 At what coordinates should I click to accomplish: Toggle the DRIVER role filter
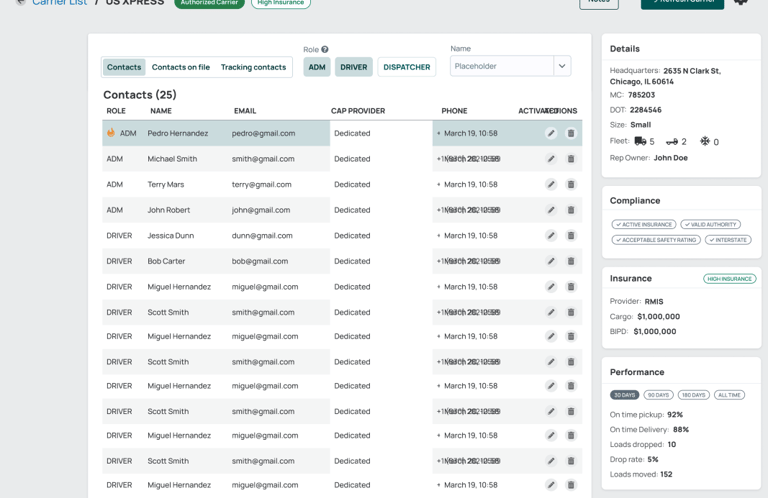[x=354, y=67]
